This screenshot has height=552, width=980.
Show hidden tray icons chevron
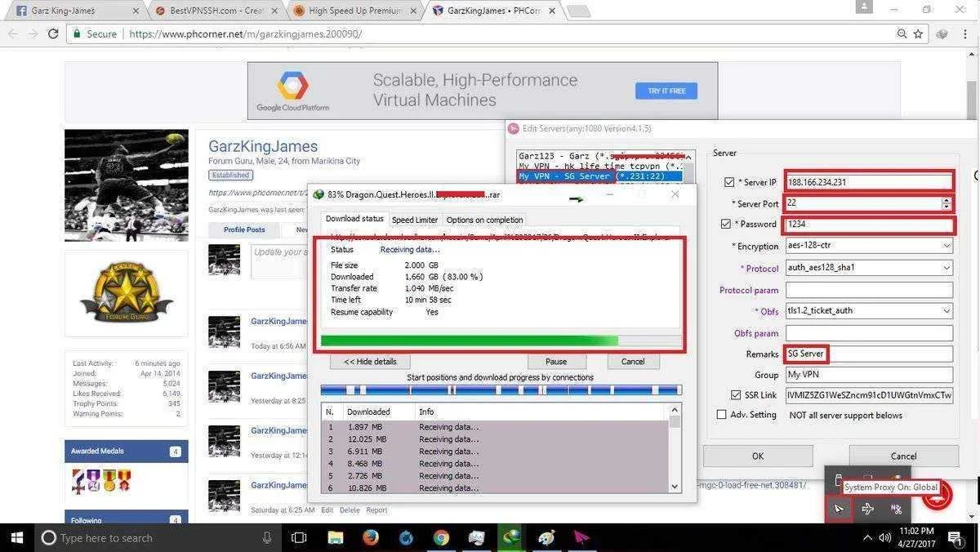[x=868, y=537]
